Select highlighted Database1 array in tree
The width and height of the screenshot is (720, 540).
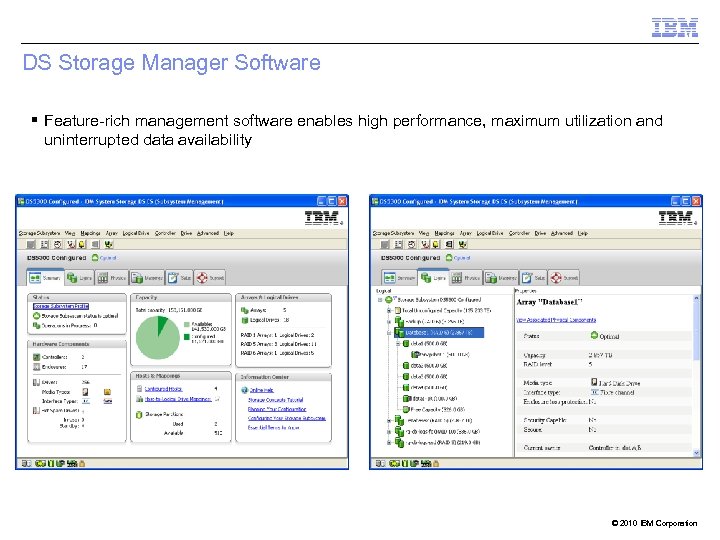[x=439, y=332]
